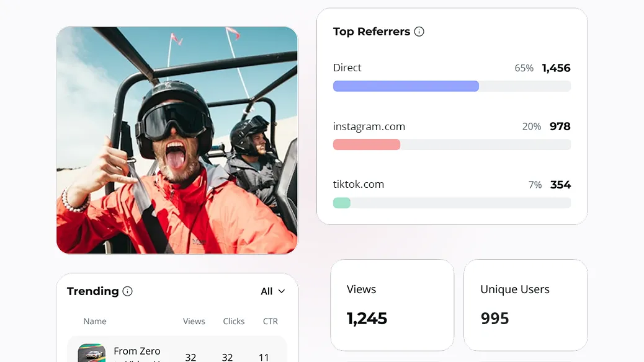Sort the table by Name column
This screenshot has height=362, width=644.
[95, 321]
